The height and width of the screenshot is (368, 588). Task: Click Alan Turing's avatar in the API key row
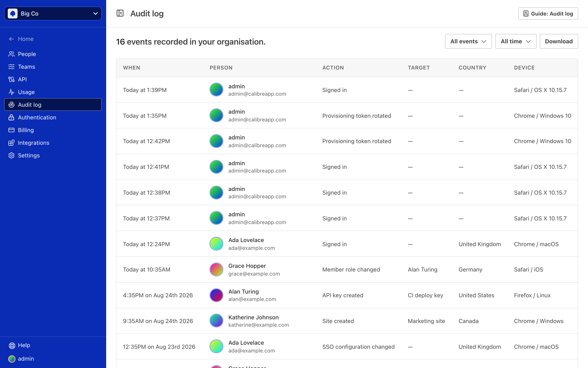(x=216, y=295)
